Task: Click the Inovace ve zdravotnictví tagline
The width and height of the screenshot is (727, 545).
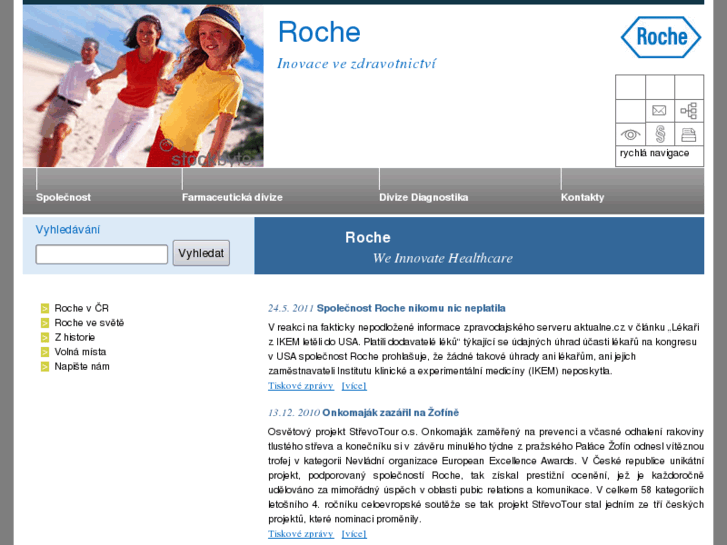Action: click(x=356, y=64)
